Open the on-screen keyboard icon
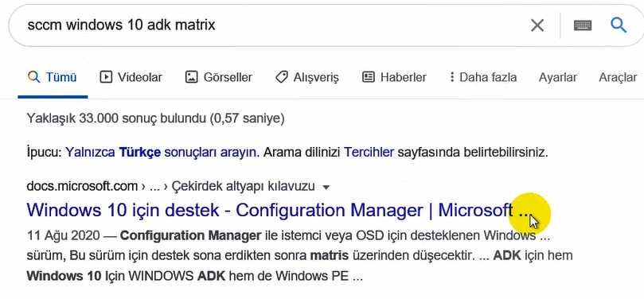 tap(583, 25)
